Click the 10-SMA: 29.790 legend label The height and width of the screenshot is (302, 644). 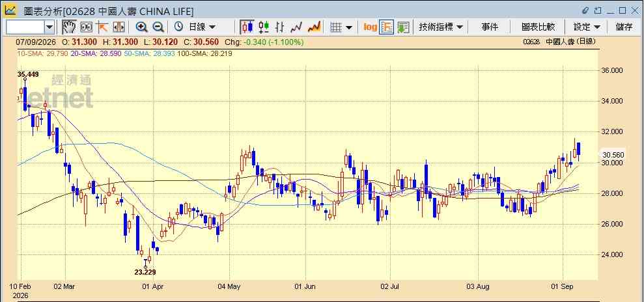[42, 53]
